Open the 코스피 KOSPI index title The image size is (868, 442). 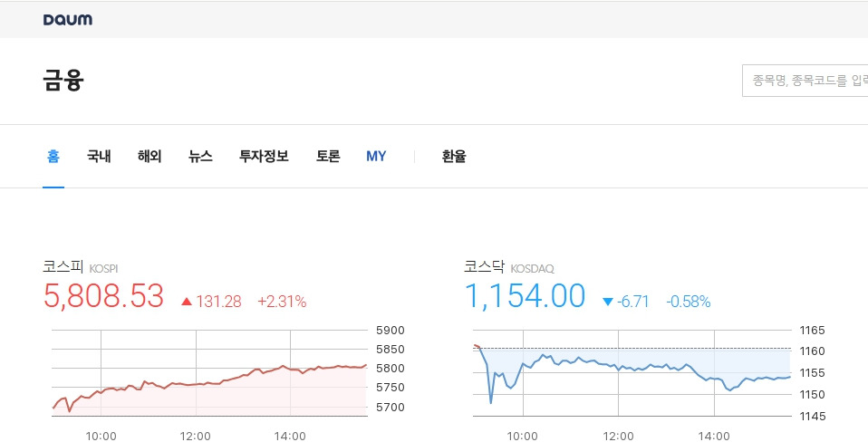point(81,267)
